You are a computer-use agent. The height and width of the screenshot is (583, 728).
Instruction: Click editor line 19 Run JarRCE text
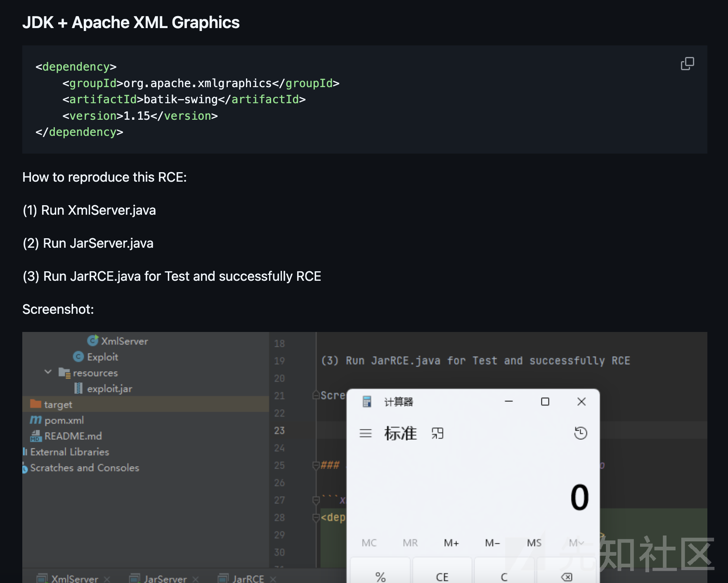pyautogui.click(x=475, y=360)
